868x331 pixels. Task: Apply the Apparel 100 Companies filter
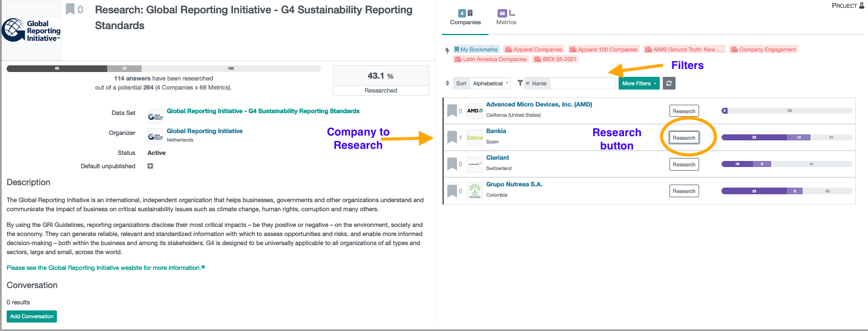[603, 50]
